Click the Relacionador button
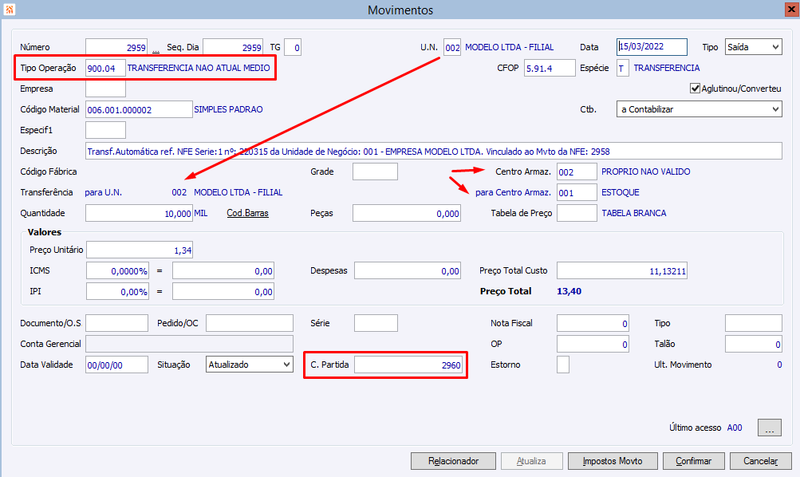Image resolution: width=800 pixels, height=477 pixels. tap(453, 461)
